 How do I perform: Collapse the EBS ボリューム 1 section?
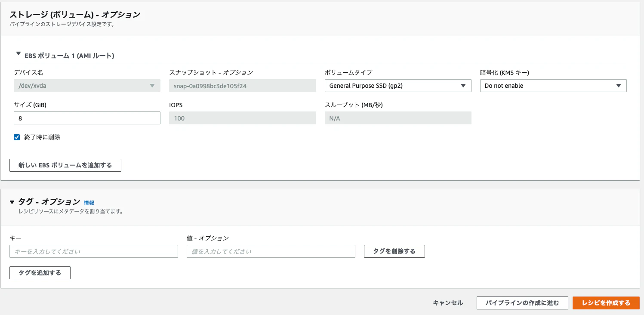[x=18, y=54]
